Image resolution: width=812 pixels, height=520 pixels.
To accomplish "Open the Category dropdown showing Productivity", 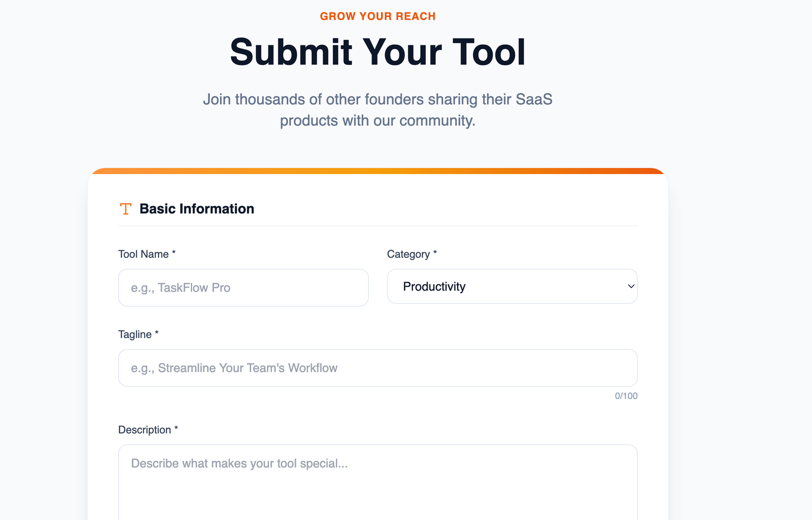I will tap(512, 287).
